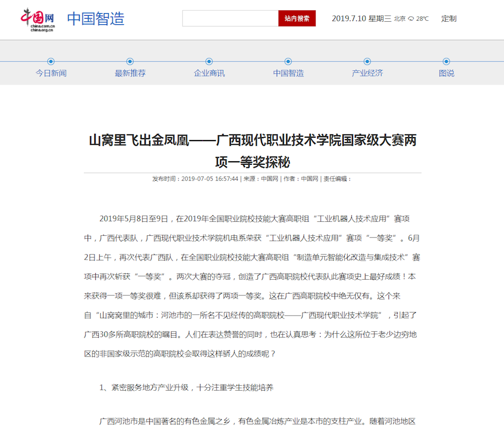Open the 企业商讯 navigation item
The height and width of the screenshot is (434, 504).
[x=209, y=73]
